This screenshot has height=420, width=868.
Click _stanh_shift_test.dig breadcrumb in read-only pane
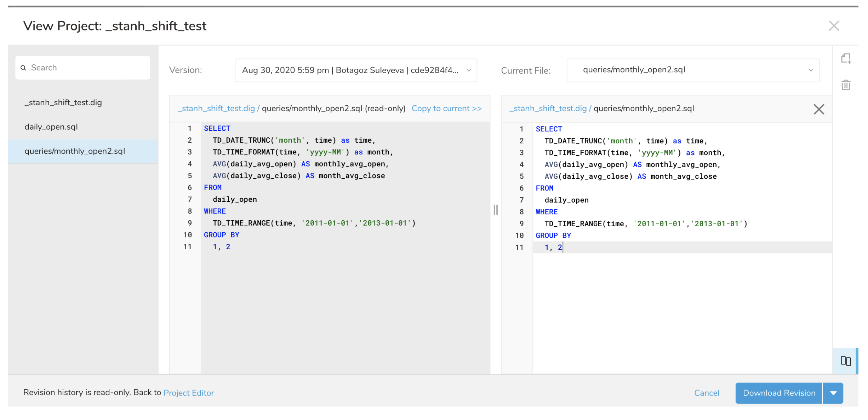click(216, 109)
